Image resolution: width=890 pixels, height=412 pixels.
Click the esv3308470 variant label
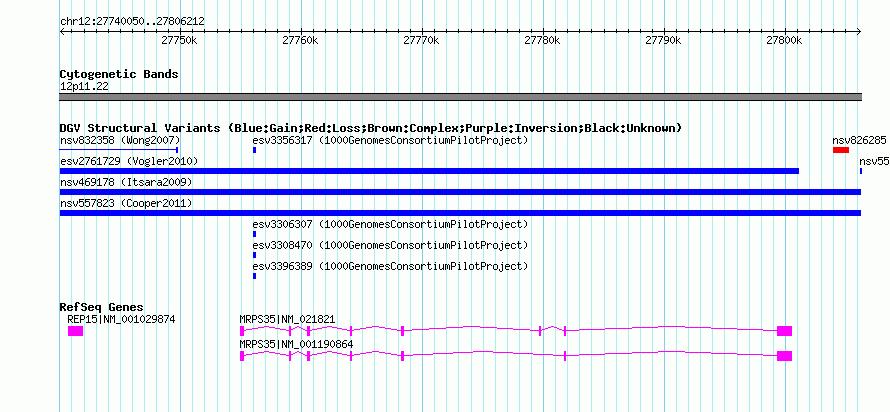[x=391, y=245]
